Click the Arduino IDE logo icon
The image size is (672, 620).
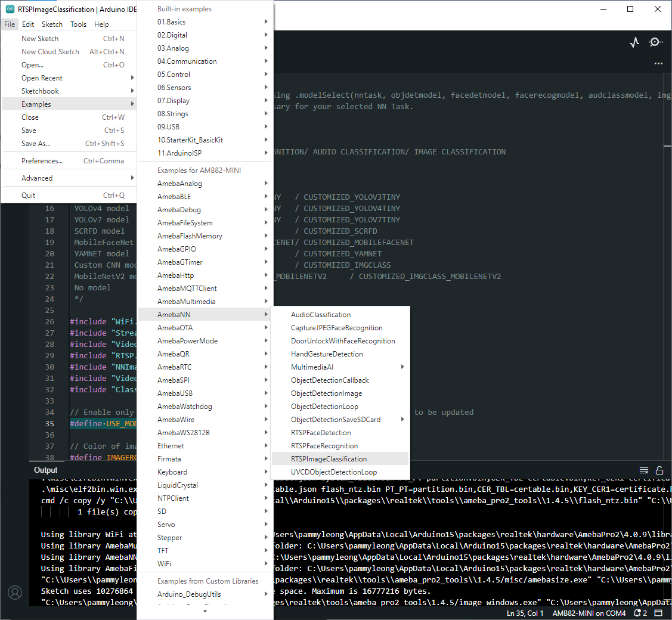10,9
